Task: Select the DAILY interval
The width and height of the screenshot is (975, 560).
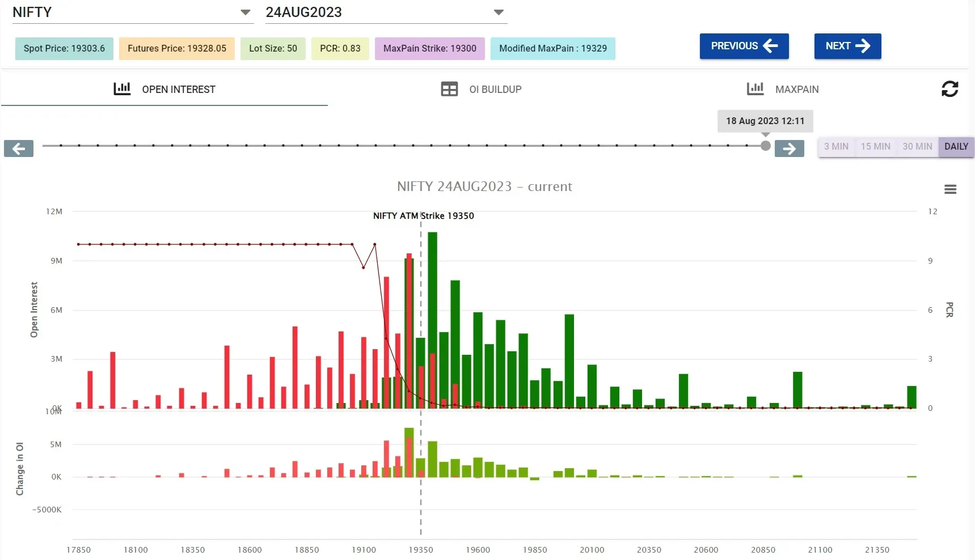Action: click(956, 147)
